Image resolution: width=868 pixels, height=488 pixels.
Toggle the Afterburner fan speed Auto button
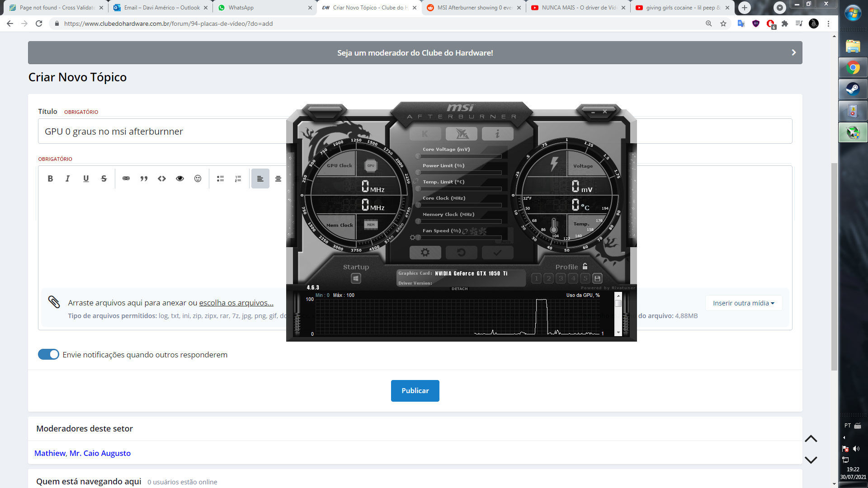click(x=506, y=242)
